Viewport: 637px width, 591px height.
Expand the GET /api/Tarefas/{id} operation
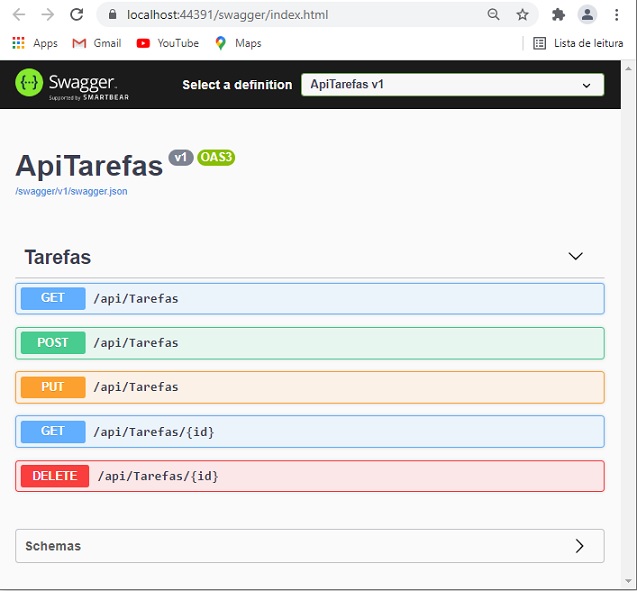point(310,431)
